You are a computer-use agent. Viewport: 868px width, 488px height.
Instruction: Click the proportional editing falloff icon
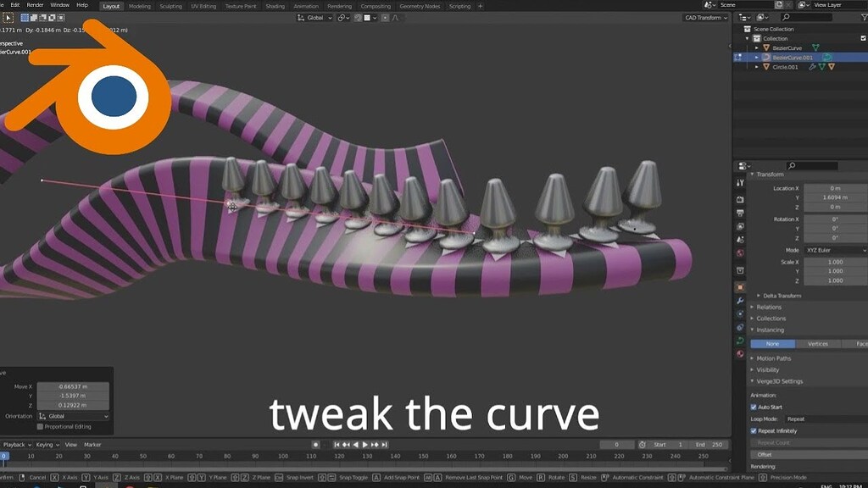click(x=395, y=18)
